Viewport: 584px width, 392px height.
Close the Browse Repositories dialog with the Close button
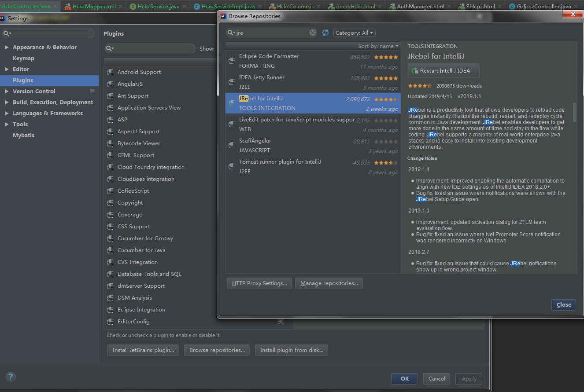[564, 304]
